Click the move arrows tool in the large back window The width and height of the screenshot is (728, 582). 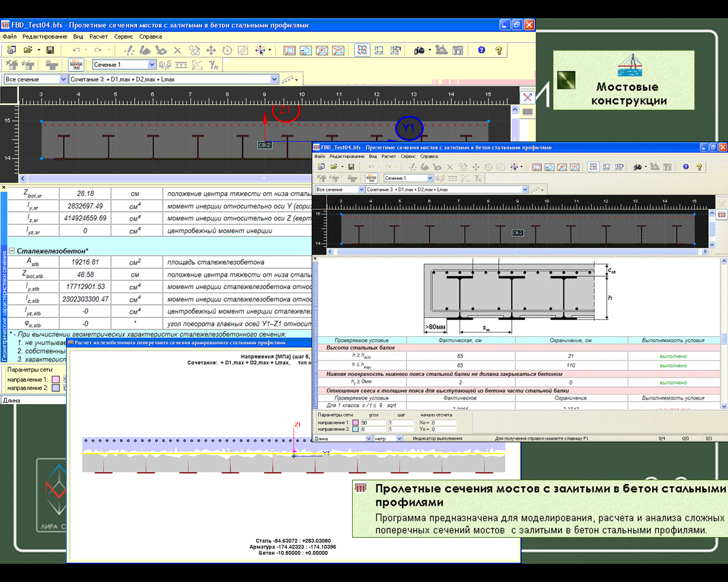pyautogui.click(x=211, y=51)
